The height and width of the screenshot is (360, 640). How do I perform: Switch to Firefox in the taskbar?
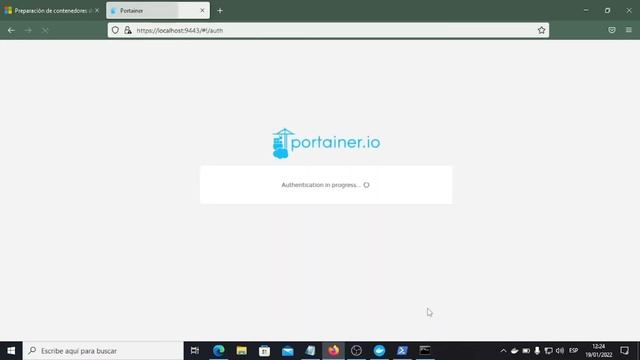pyautogui.click(x=333, y=351)
